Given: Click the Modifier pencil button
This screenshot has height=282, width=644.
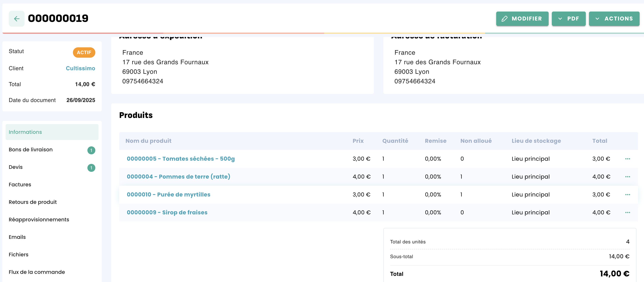Looking at the screenshot, I should pos(522,18).
